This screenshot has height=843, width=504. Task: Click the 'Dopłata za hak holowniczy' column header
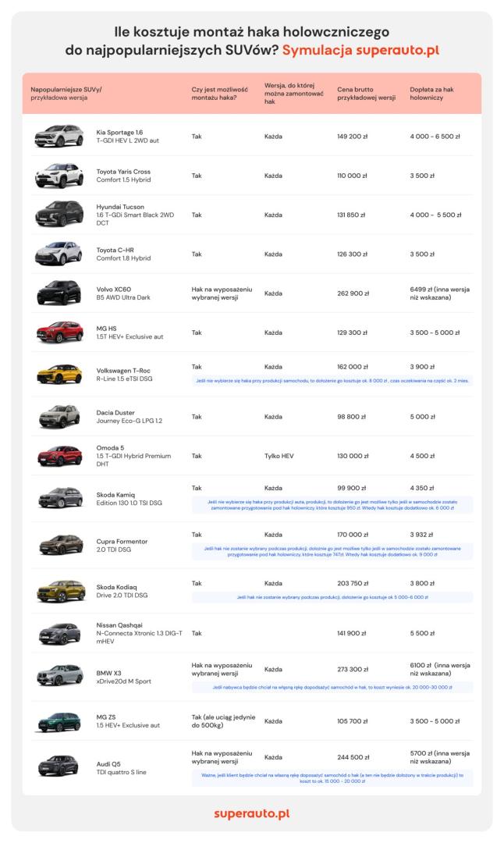431,94
